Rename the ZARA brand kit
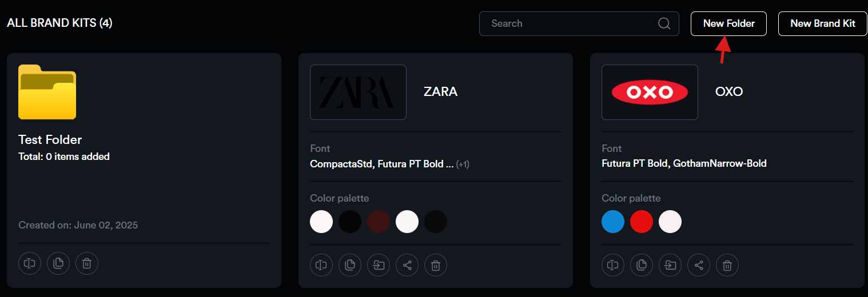868x297 pixels. pos(321,265)
